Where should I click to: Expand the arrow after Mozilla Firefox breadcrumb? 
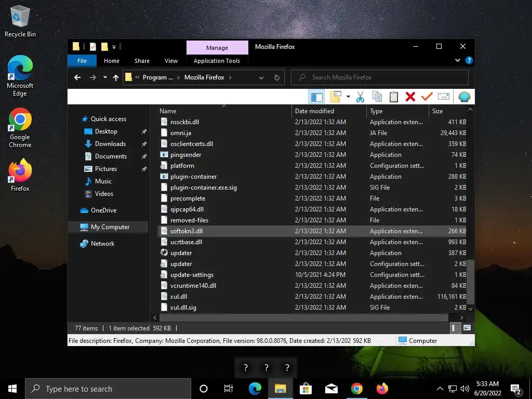coord(230,77)
